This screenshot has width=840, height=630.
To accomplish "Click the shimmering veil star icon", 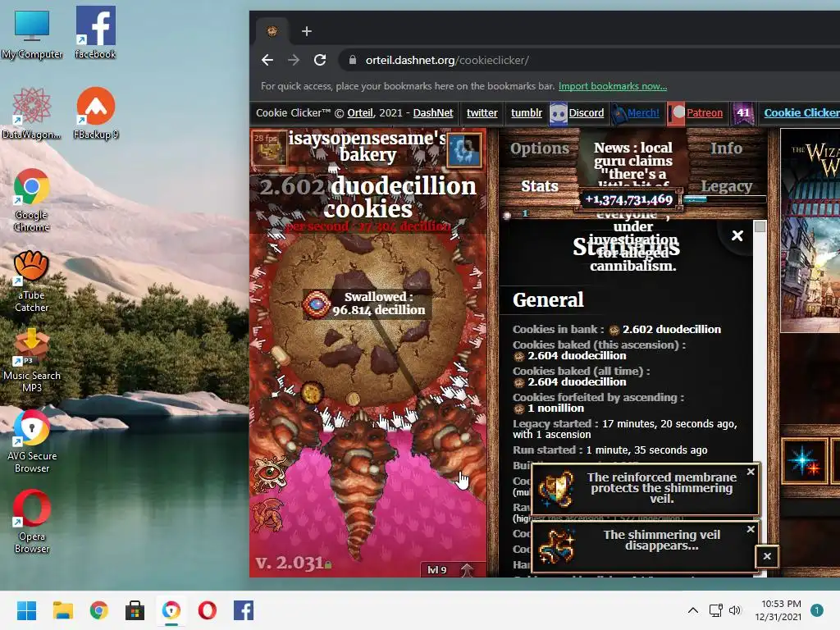I will point(556,546).
